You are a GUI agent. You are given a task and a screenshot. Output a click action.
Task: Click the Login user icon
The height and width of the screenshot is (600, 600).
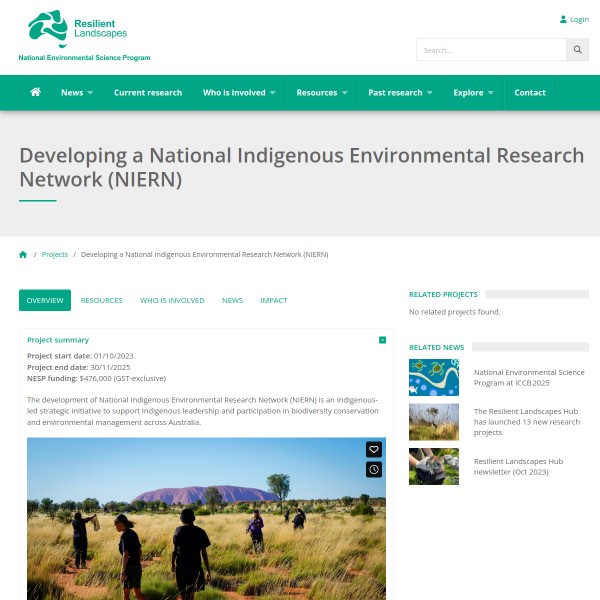coord(563,19)
